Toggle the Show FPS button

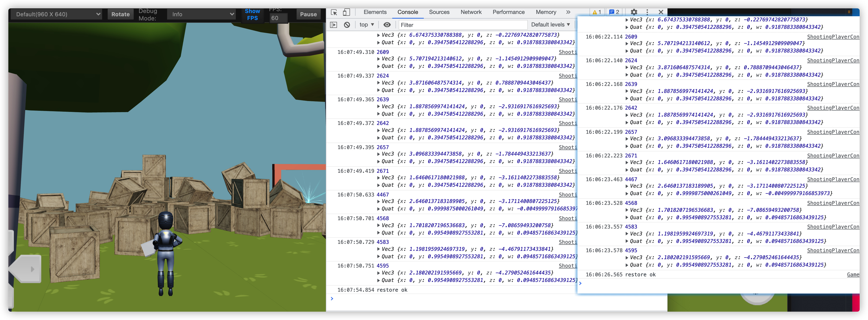click(252, 14)
